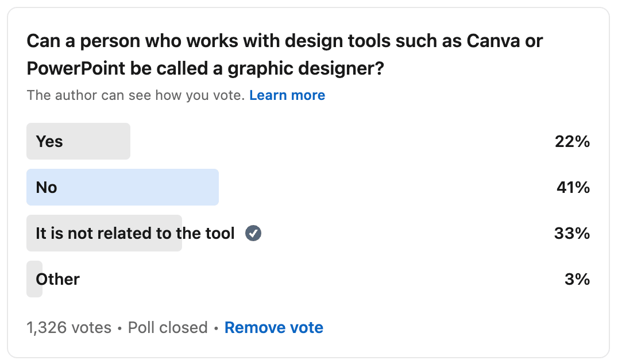Pick the small Other result bar
Screen dimensions: 618x364
pyautogui.click(x=34, y=279)
